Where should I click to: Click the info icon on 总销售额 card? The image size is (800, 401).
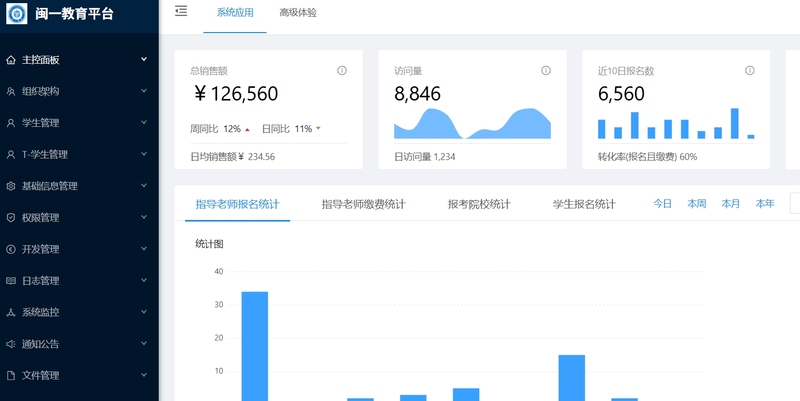coord(342,70)
